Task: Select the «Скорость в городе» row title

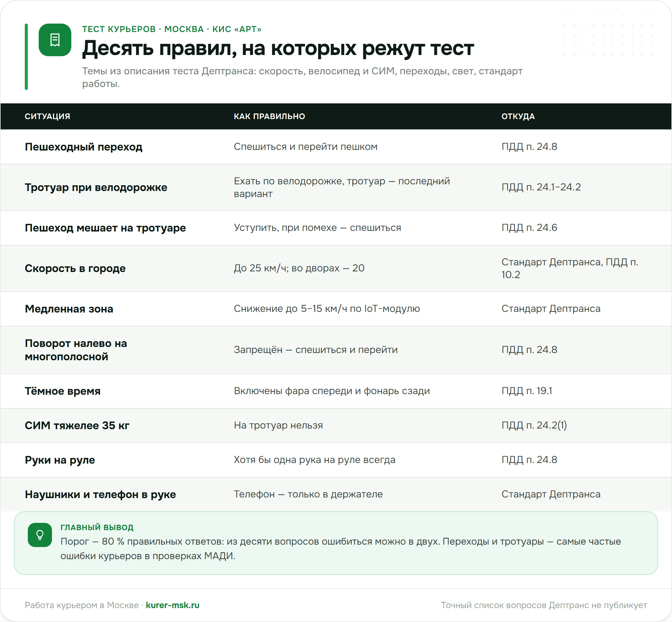Action: pyautogui.click(x=75, y=268)
